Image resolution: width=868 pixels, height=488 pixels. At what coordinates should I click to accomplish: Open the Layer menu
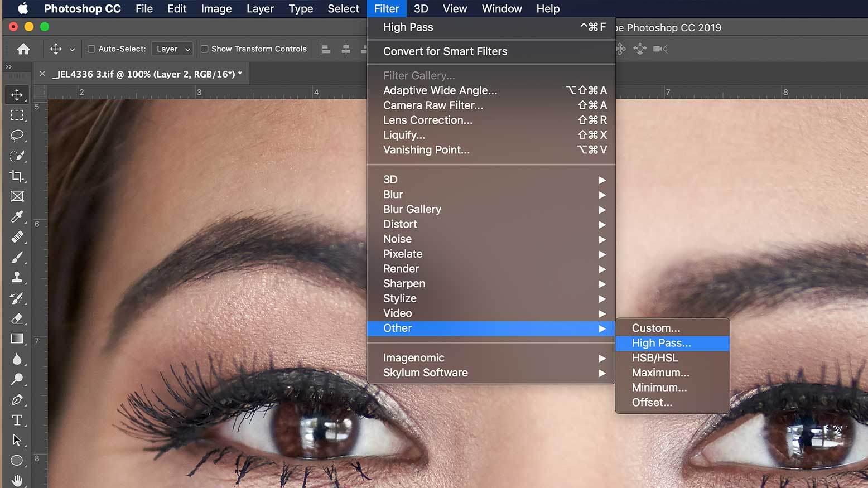(260, 8)
